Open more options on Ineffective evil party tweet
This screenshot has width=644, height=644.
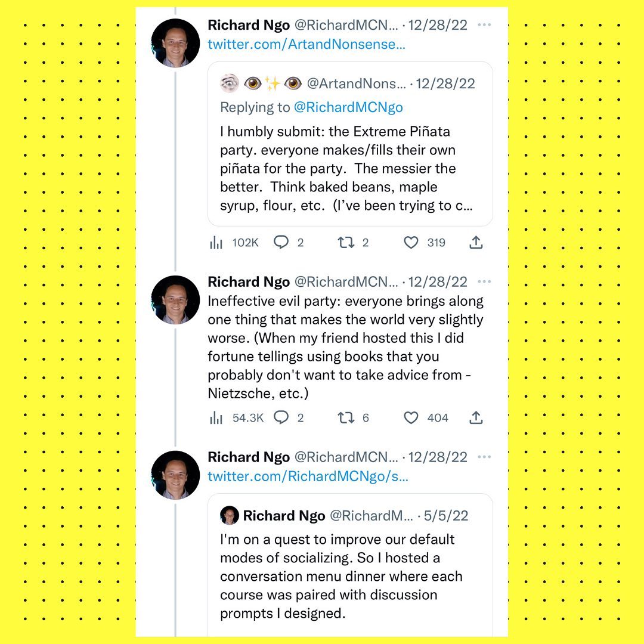[x=485, y=281]
